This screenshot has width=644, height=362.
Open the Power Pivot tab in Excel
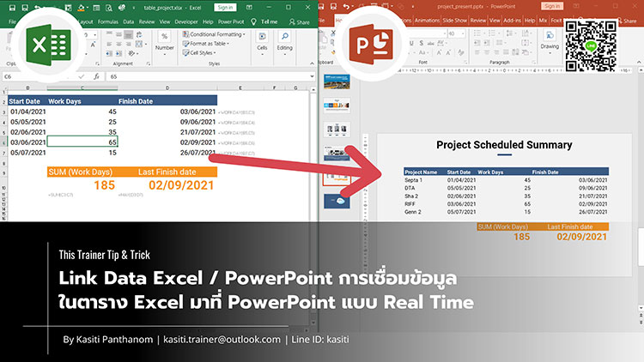click(231, 21)
